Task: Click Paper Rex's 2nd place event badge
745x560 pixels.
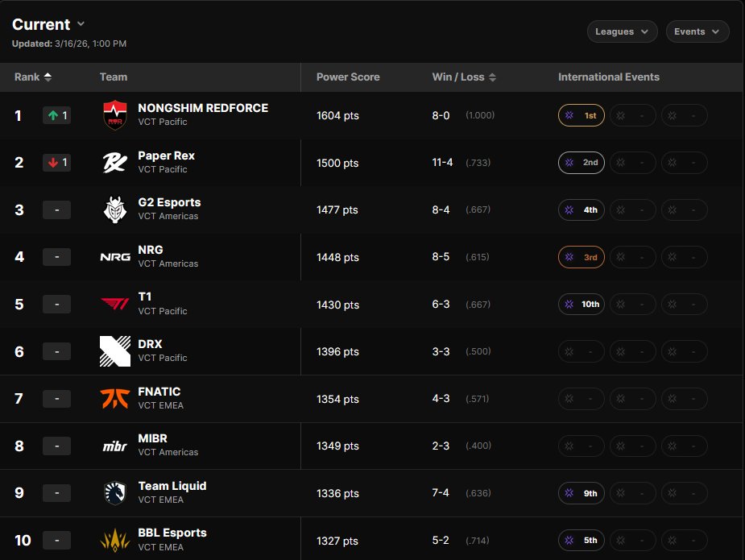Action: tap(581, 163)
